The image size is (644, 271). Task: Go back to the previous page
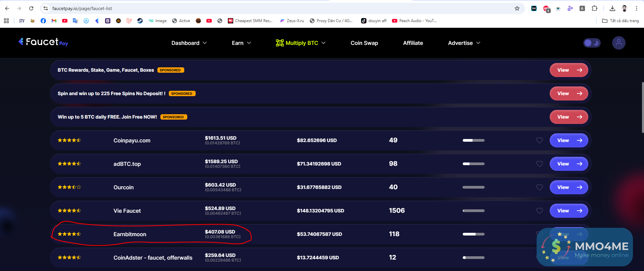(x=7, y=8)
